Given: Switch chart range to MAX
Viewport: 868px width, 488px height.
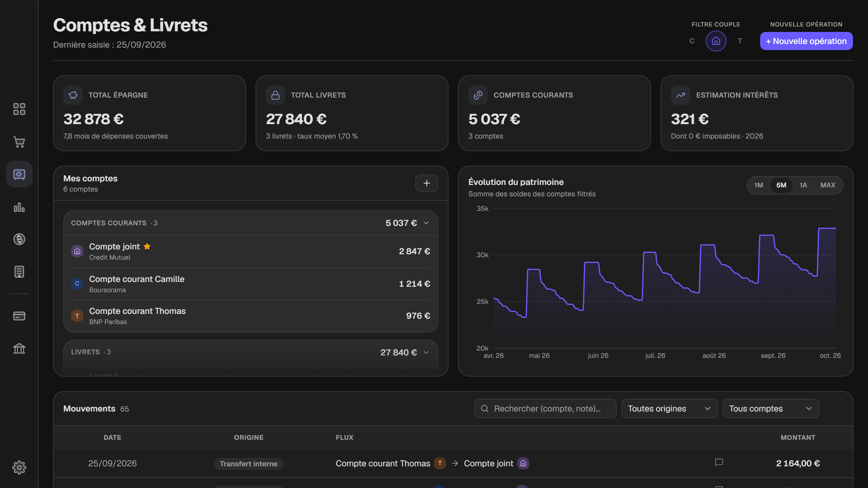Looking at the screenshot, I should [x=828, y=185].
